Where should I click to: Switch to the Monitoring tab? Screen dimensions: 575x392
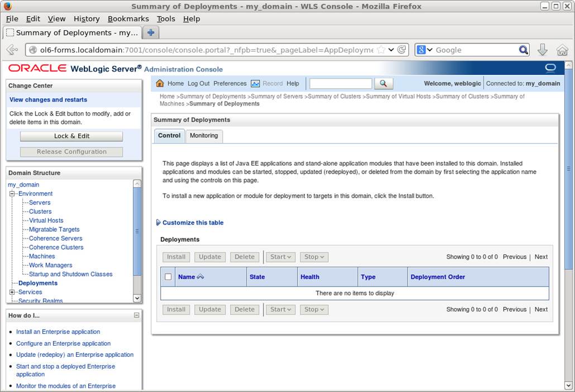204,135
